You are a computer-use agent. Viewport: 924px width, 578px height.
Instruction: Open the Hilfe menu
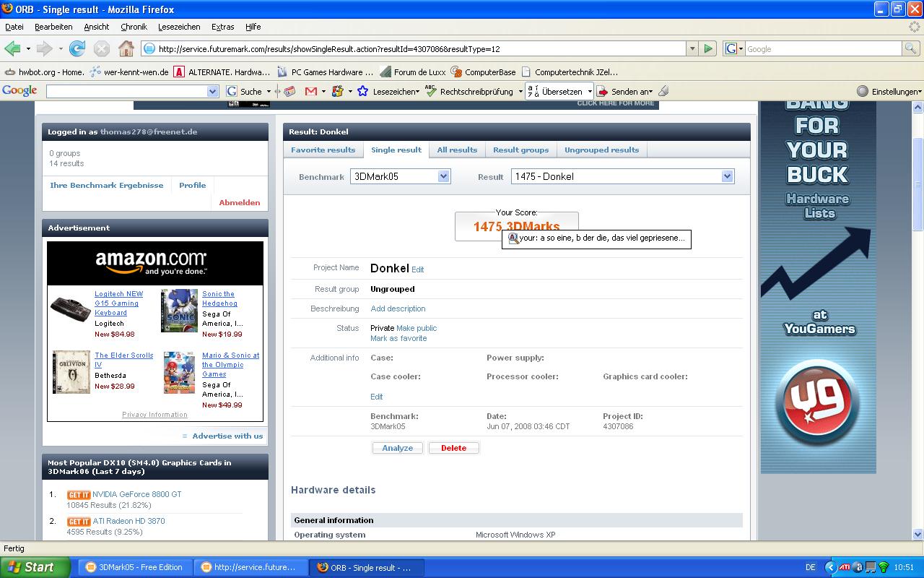pyautogui.click(x=253, y=27)
